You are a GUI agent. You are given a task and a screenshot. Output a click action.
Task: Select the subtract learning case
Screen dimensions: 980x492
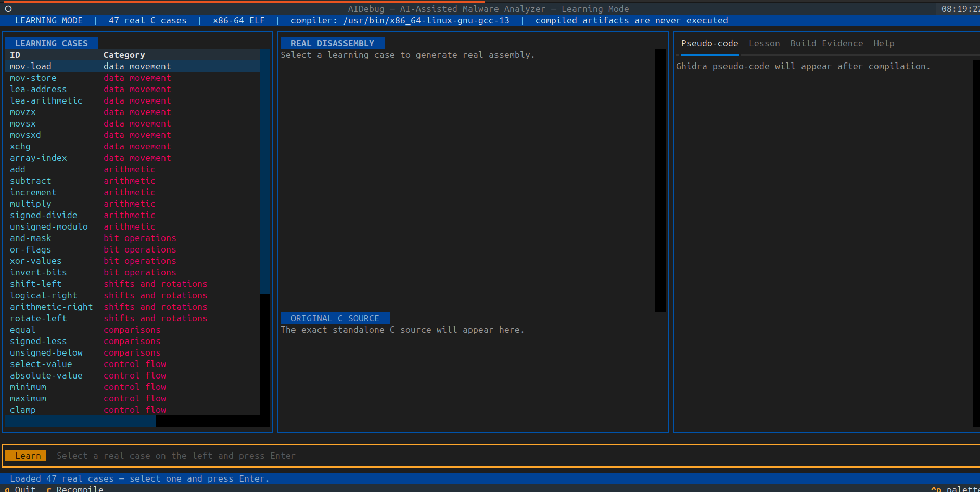pyautogui.click(x=132, y=181)
